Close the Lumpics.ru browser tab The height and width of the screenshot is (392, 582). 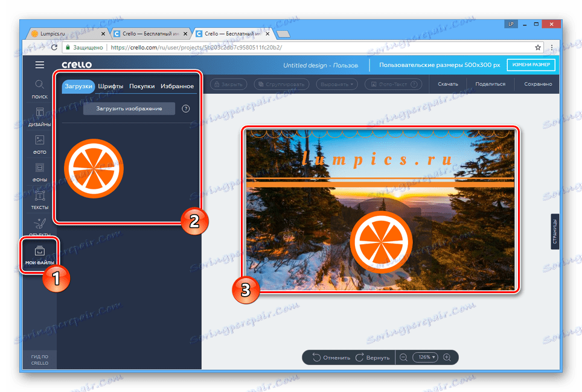[x=103, y=34]
